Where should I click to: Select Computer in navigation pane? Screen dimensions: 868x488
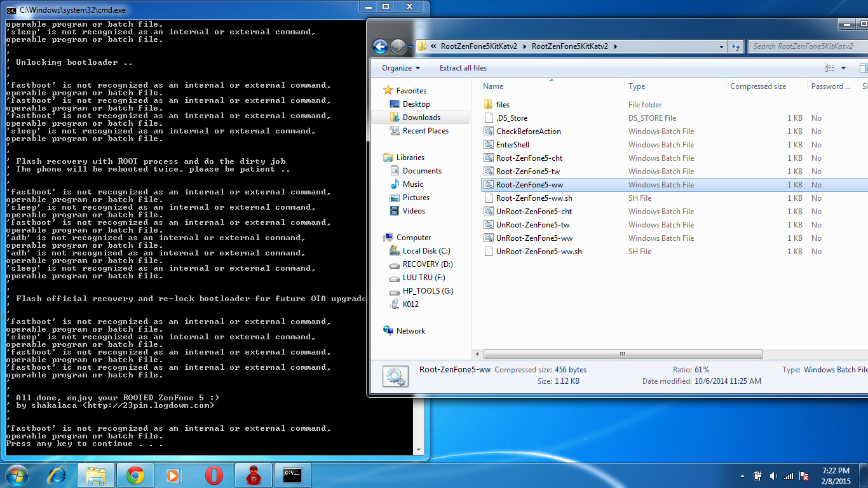coord(414,238)
